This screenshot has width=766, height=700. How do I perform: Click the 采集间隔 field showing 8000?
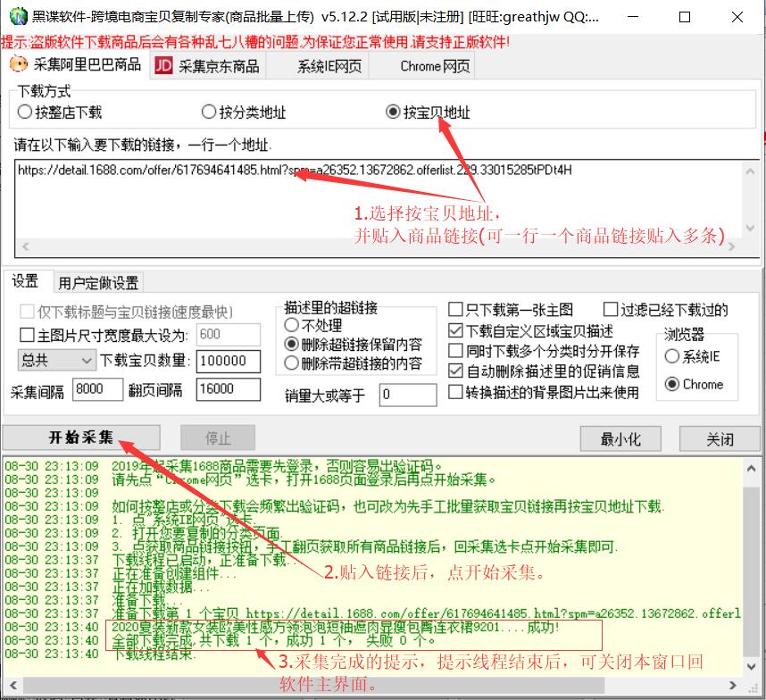(97, 389)
